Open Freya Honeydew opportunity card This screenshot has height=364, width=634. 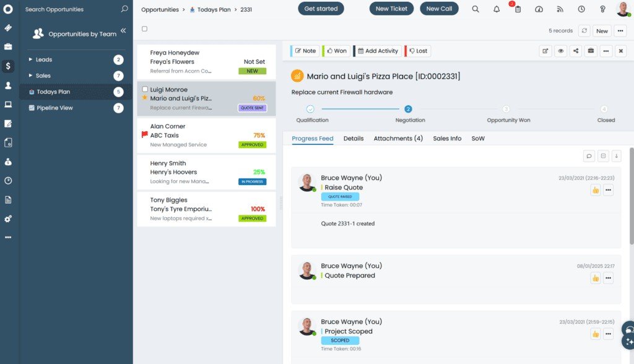tap(207, 62)
